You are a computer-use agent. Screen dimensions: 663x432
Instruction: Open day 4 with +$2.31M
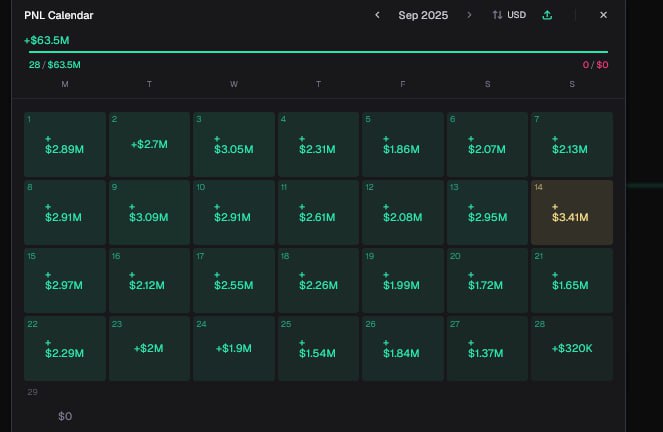[x=318, y=145]
